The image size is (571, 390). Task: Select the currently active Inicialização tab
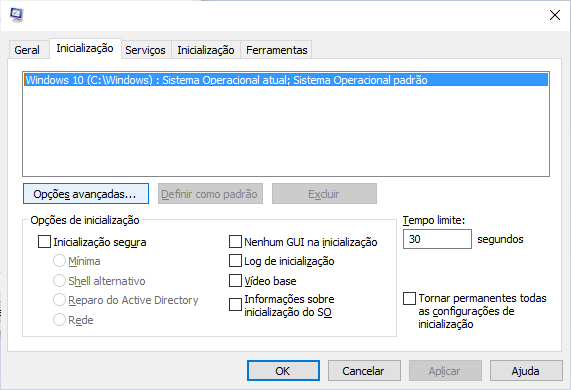[85, 48]
